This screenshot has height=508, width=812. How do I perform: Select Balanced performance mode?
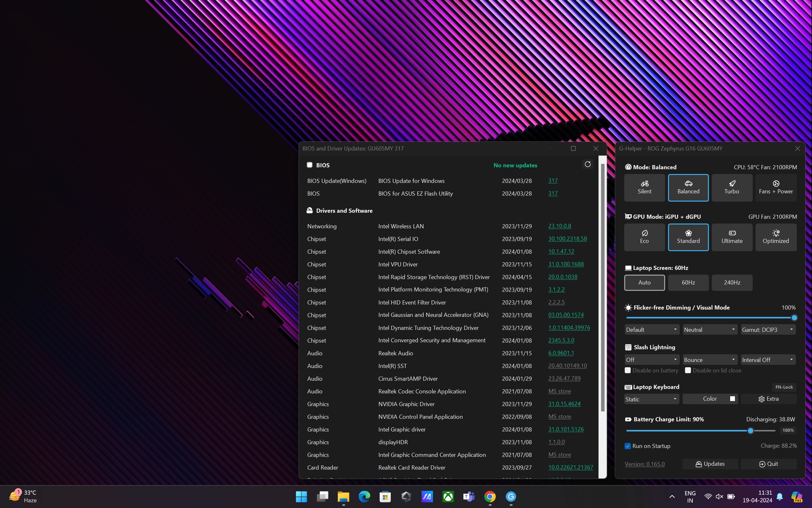click(x=688, y=187)
